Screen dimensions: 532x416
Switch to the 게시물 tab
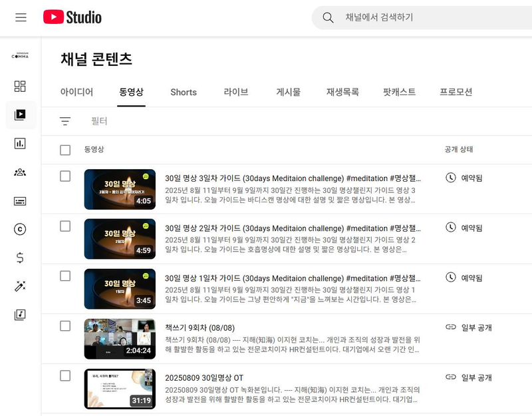(x=289, y=92)
